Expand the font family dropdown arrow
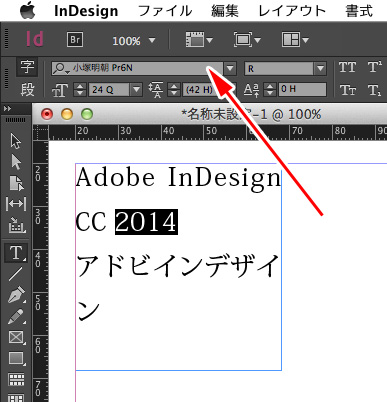The image size is (387, 402). point(230,68)
